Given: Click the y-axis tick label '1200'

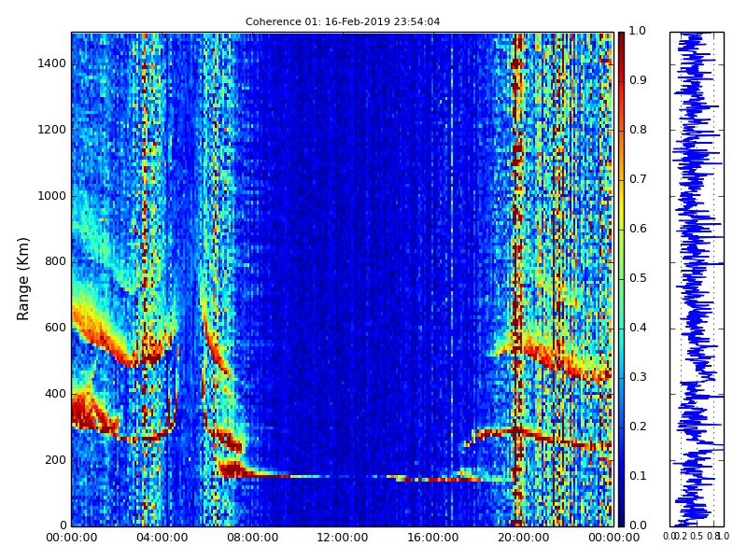Looking at the screenshot, I should click(51, 130).
